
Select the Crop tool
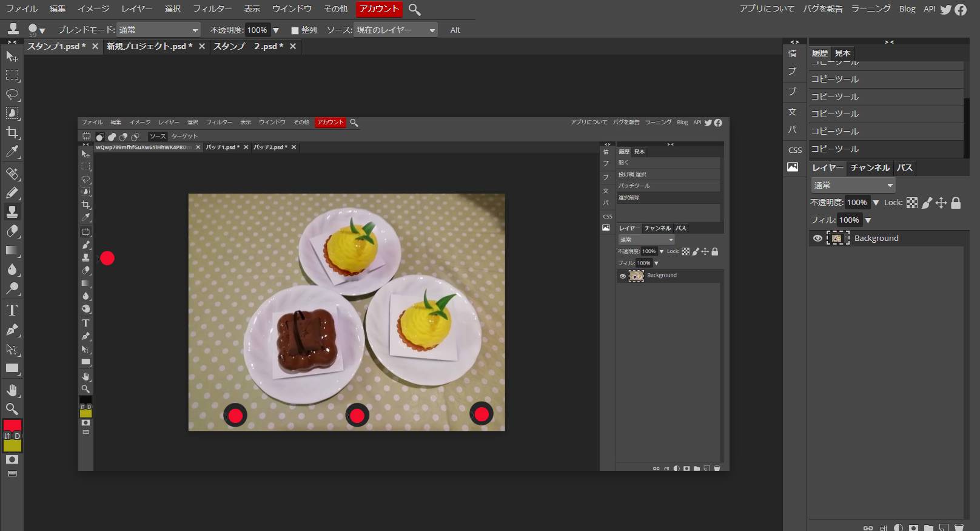click(12, 133)
